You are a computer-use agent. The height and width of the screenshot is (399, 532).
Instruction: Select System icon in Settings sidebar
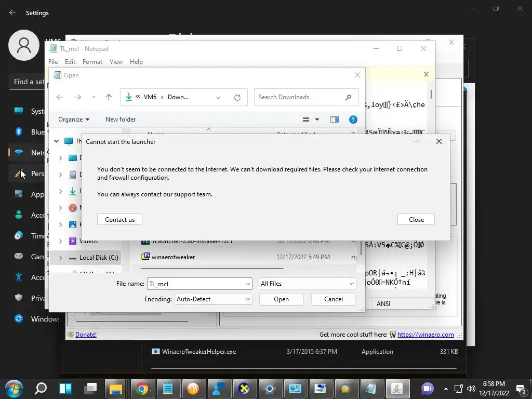pos(19,111)
